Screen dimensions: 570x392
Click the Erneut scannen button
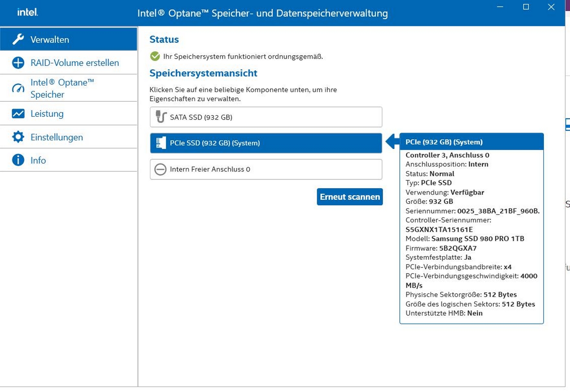350,197
